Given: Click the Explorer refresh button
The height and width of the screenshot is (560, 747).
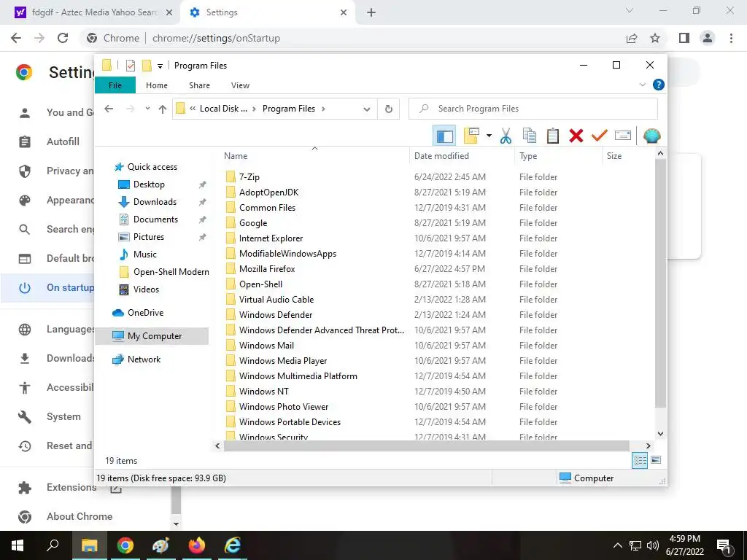Looking at the screenshot, I should pos(389,109).
